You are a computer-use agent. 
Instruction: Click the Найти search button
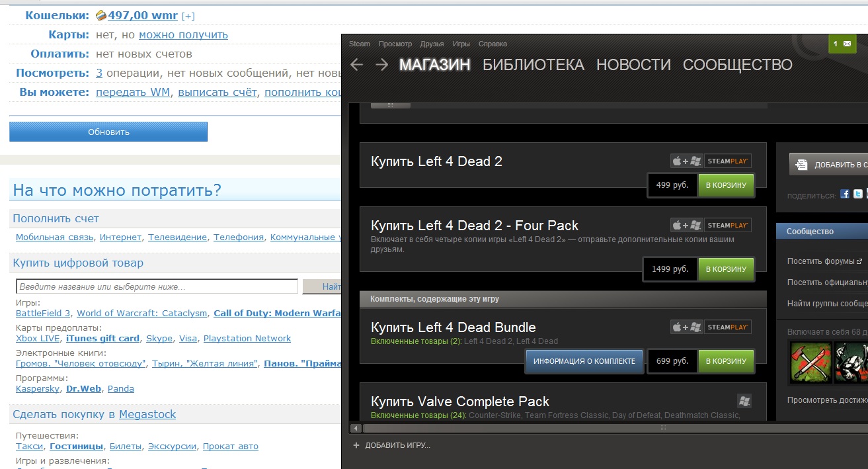322,286
